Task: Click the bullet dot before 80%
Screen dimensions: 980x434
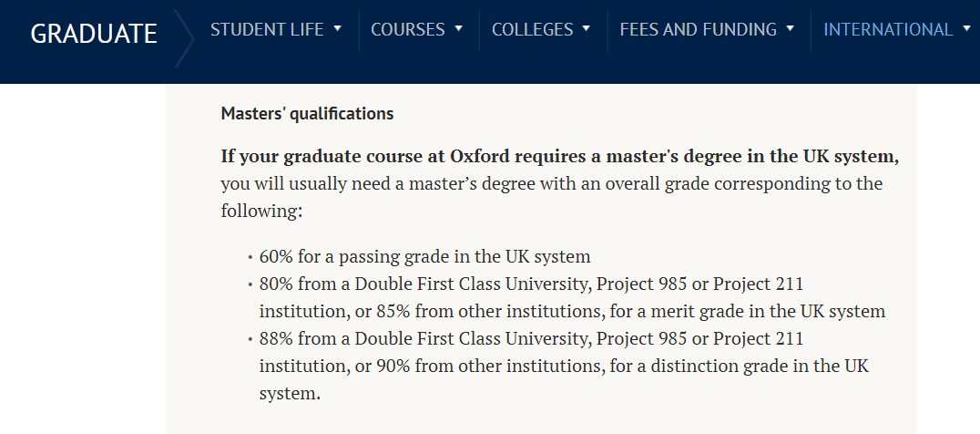Action: pos(250,284)
